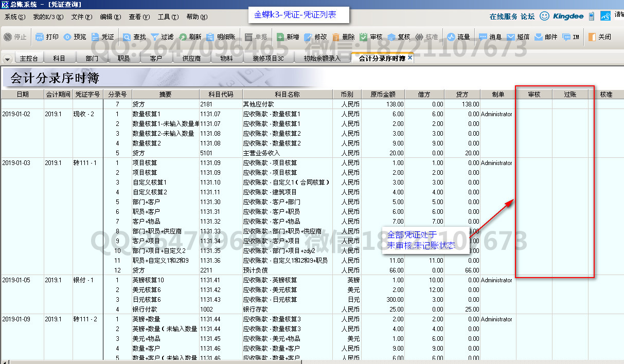Close the 会计分录序时簿 tab
Screen dimensions: 624x364
(410, 58)
